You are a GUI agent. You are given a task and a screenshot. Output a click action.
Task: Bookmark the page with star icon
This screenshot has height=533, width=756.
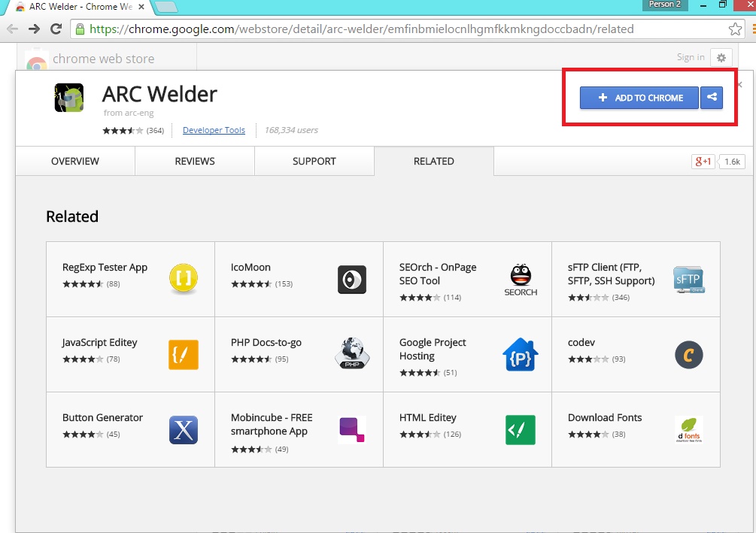coord(735,29)
